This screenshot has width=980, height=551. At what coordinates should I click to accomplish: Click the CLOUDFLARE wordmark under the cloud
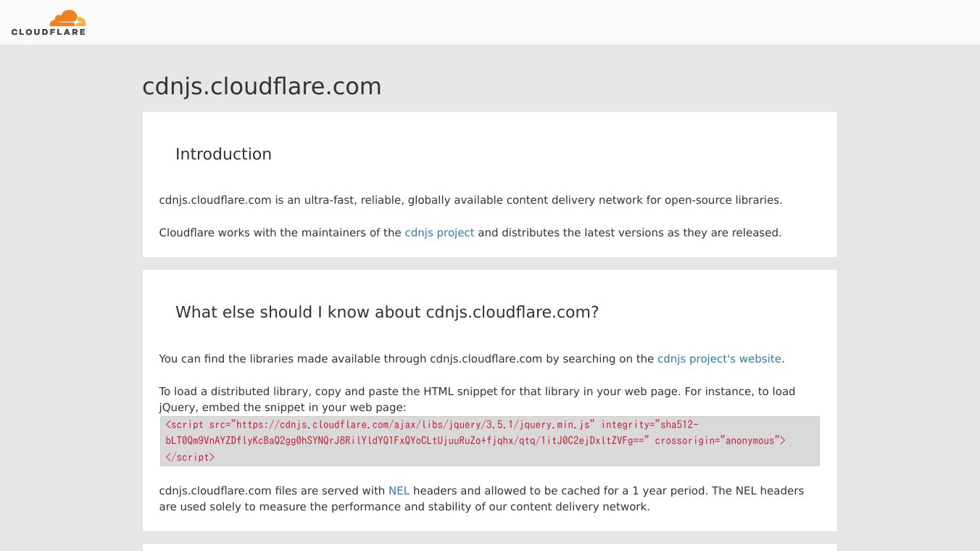point(49,32)
